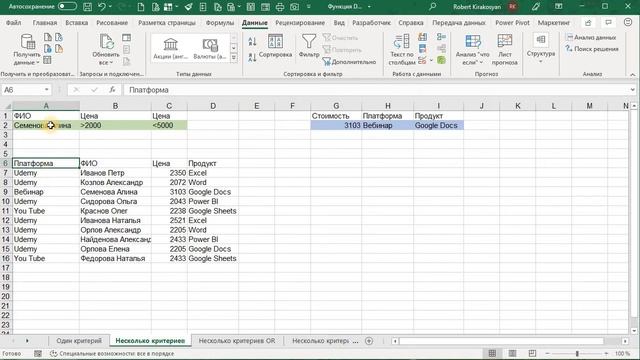Click the Comments speech bubble icon
This screenshot has width=640, height=360.
coord(608,23)
